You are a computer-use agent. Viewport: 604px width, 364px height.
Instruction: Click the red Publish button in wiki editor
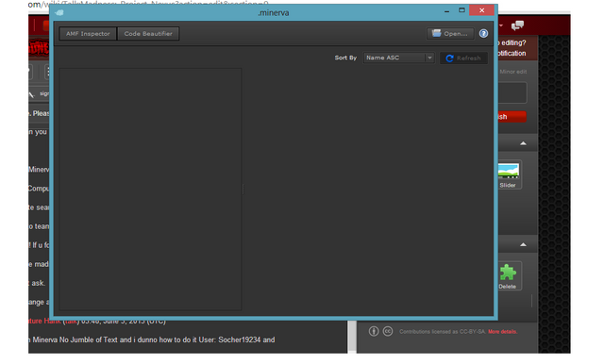coord(512,117)
